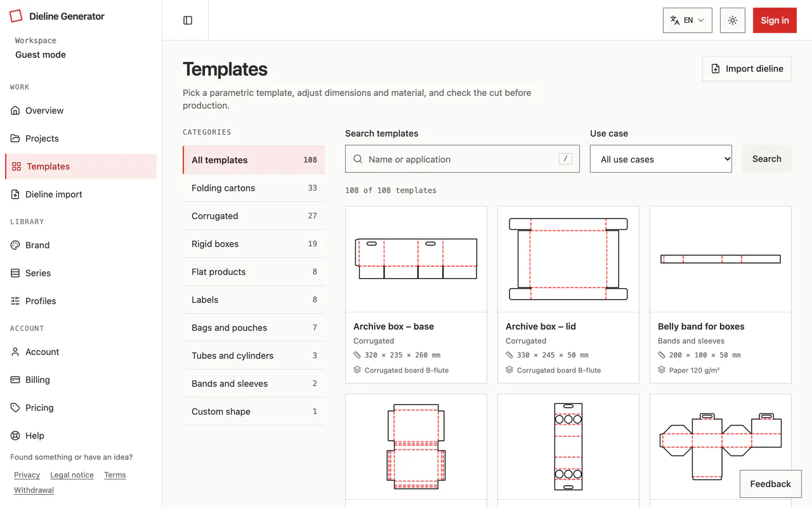Open the Withdrawal link
The width and height of the screenshot is (812, 508).
[x=34, y=490]
